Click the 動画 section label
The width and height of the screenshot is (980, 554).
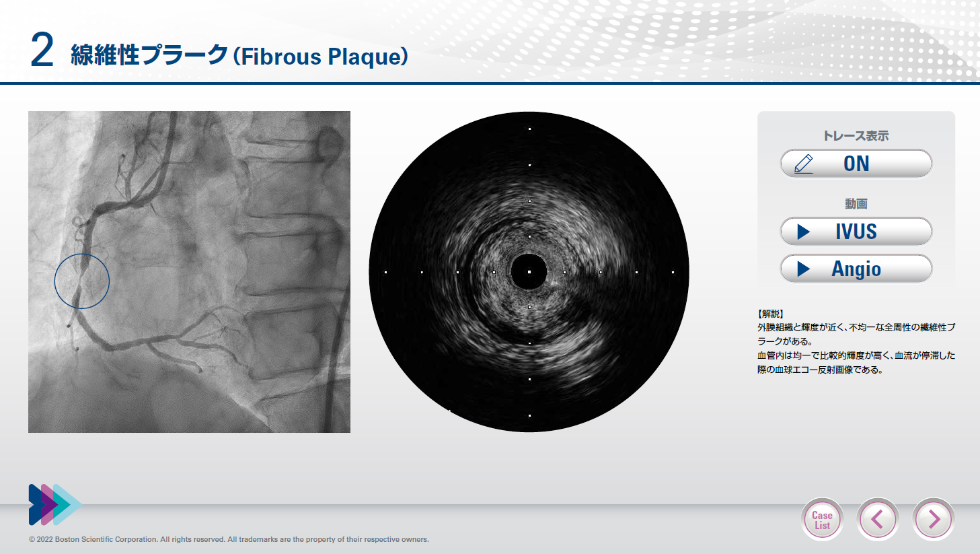[x=856, y=203]
